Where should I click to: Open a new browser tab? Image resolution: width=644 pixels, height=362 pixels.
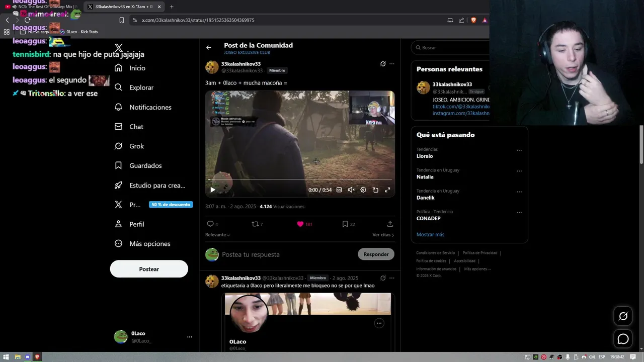point(172,7)
